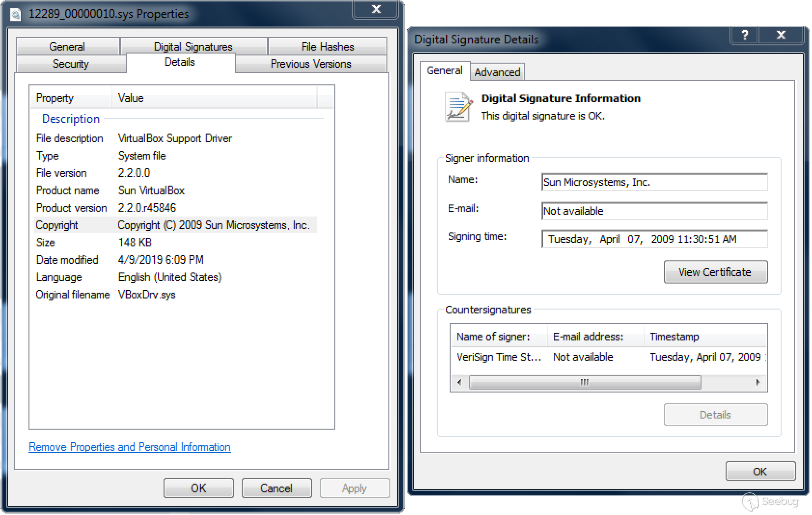Viewport: 812px width, 515px height.
Task: Click the E-mail field showing Not available
Action: tap(655, 211)
